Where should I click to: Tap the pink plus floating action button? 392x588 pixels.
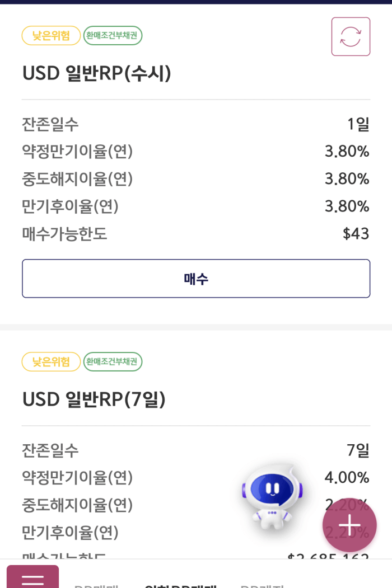[349, 525]
